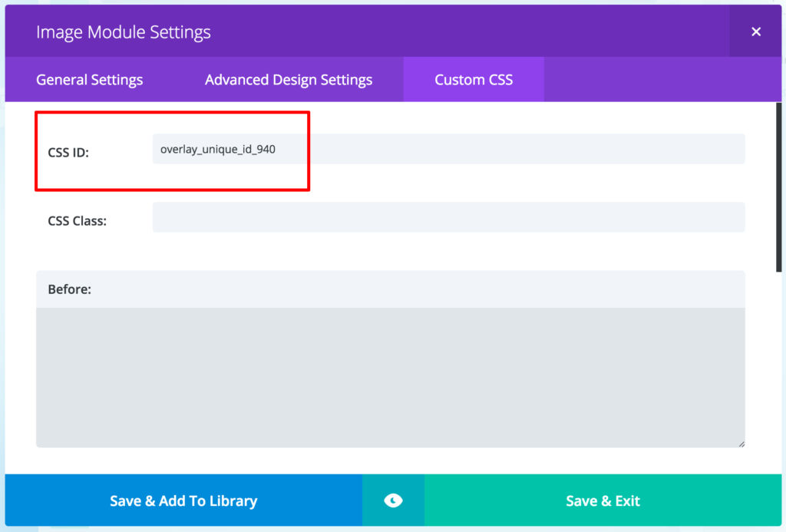Close the Image Module Settings modal
Image resolution: width=786 pixels, height=532 pixels.
tap(755, 31)
